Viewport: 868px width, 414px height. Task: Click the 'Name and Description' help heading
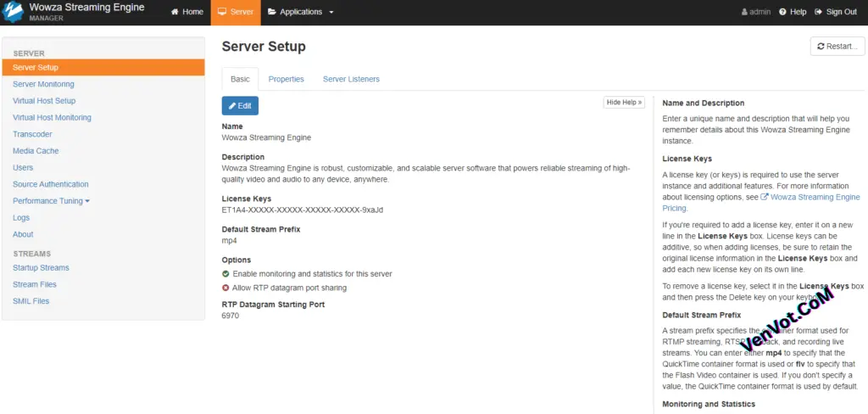(x=703, y=103)
